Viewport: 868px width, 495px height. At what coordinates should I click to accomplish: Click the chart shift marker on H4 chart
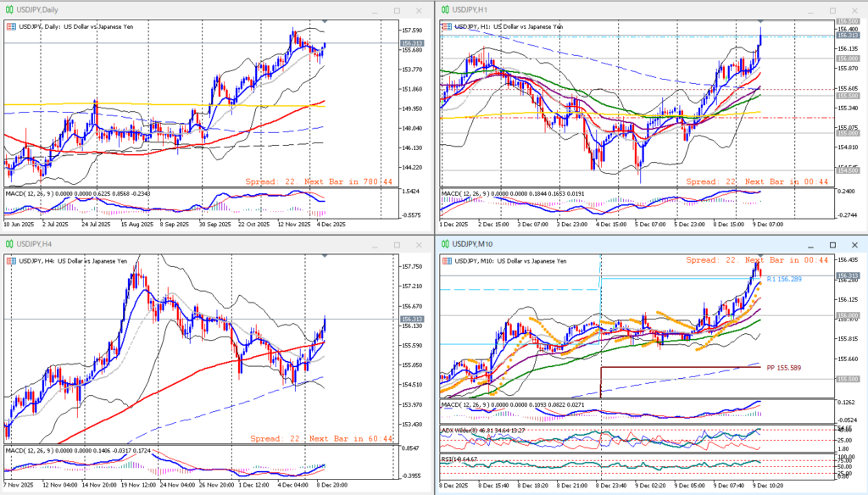[323, 255]
